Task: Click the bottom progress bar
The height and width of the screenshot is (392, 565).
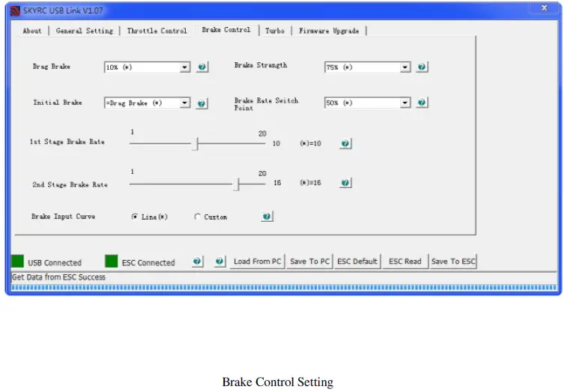Action: [x=284, y=288]
